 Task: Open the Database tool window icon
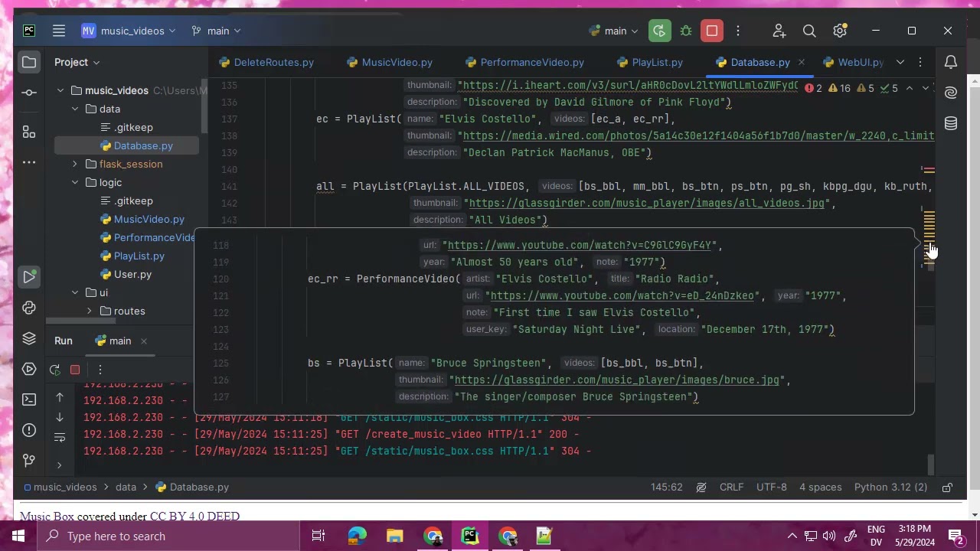(x=951, y=123)
